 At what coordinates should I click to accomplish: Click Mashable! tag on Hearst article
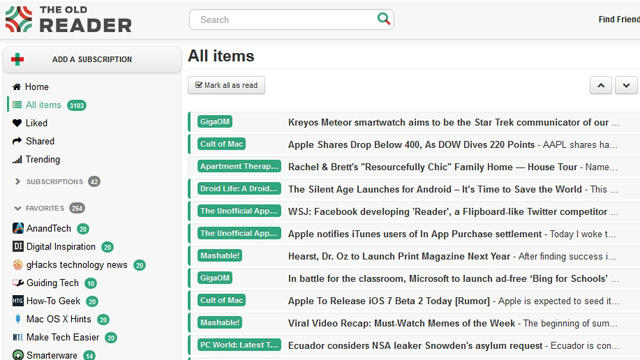click(x=220, y=256)
